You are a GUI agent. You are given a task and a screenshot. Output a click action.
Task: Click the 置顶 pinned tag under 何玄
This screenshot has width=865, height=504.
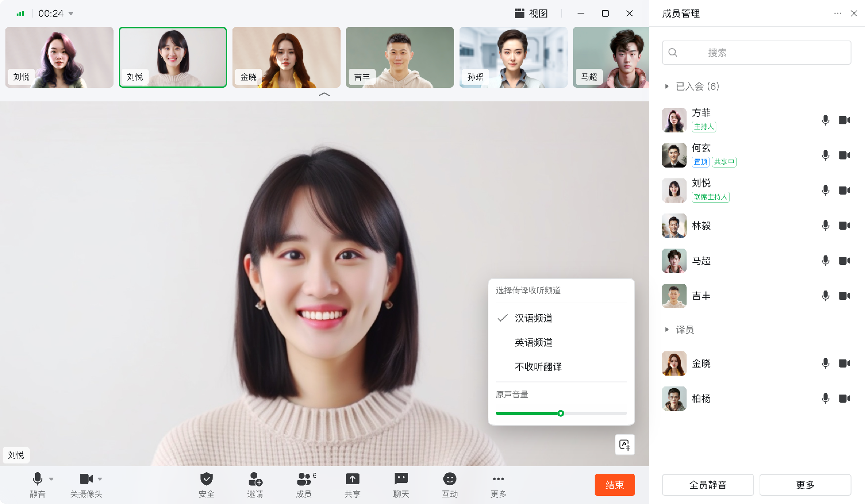pyautogui.click(x=701, y=162)
